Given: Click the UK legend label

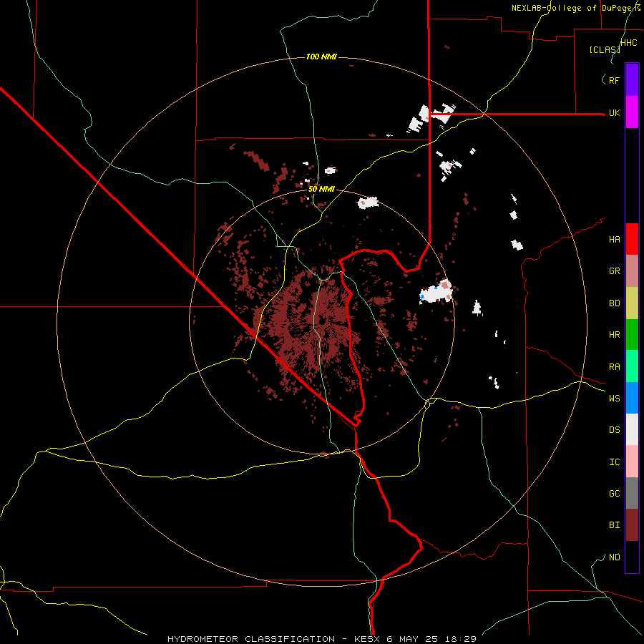Looking at the screenshot, I should [614, 112].
